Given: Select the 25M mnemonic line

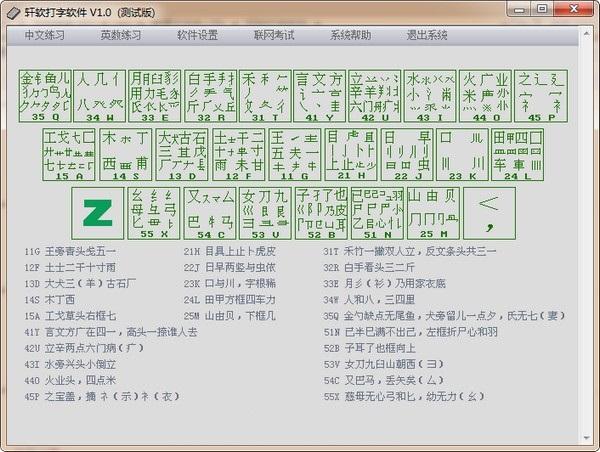Looking at the screenshot, I should pyautogui.click(x=230, y=316).
